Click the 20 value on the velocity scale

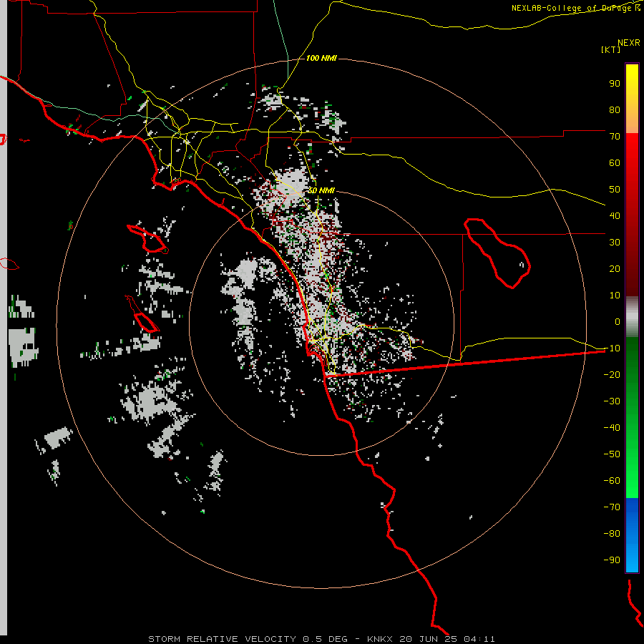click(x=615, y=269)
